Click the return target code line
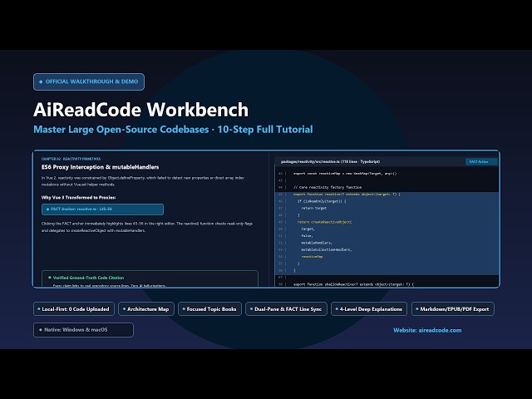Screen dimensions: 532x399 click(x=314, y=208)
